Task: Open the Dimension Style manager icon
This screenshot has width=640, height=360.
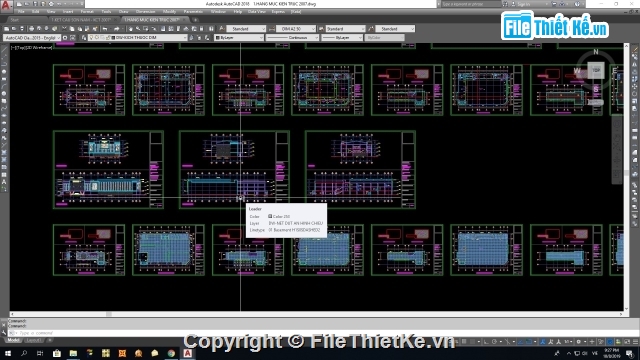Action: point(271,29)
